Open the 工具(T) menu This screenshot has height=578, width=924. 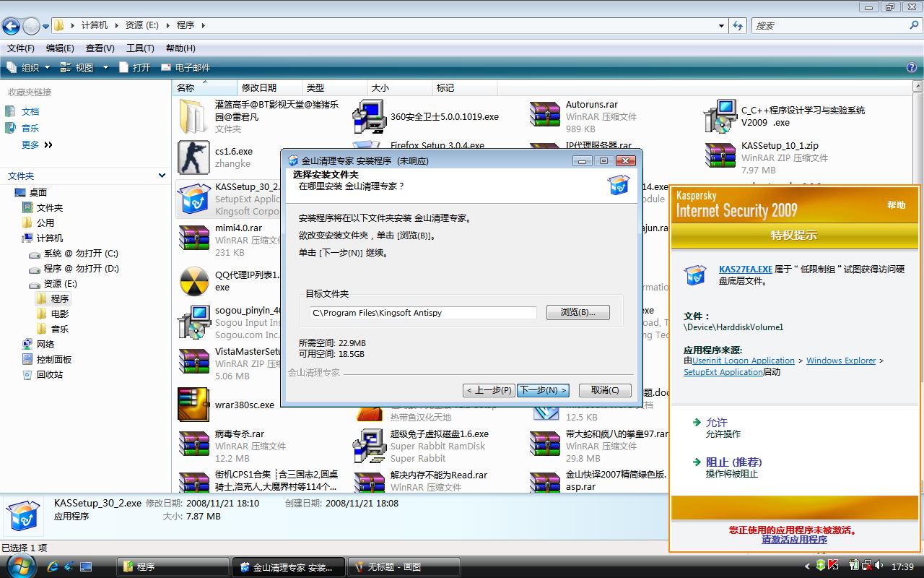[x=140, y=48]
